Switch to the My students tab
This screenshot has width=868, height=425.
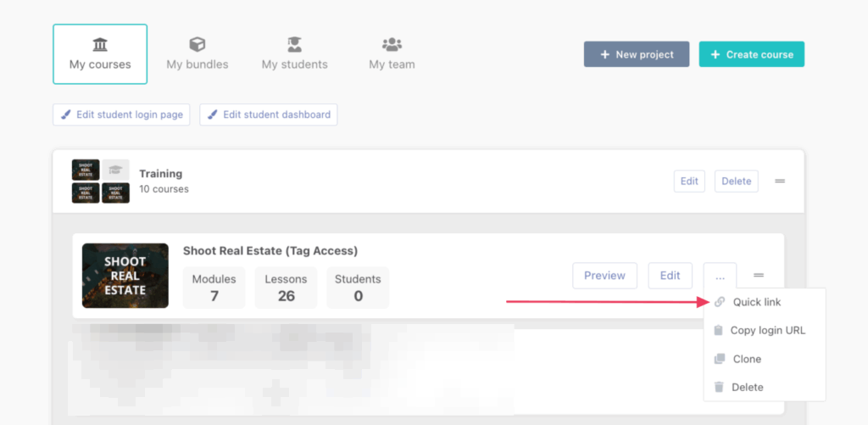click(294, 54)
